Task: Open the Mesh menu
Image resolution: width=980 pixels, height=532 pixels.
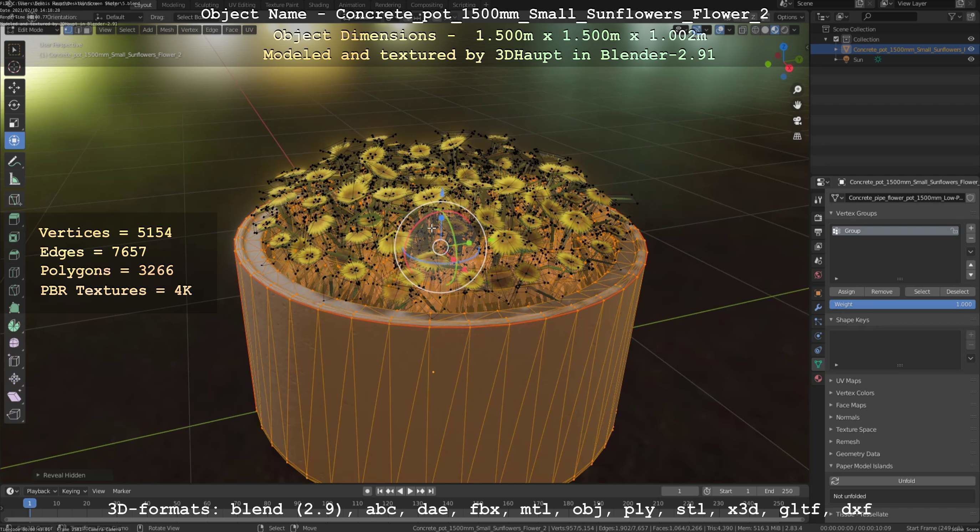Action: pyautogui.click(x=167, y=30)
